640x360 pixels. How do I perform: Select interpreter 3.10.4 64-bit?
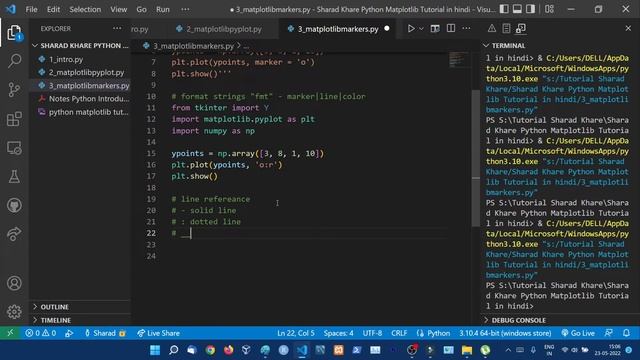(x=505, y=333)
